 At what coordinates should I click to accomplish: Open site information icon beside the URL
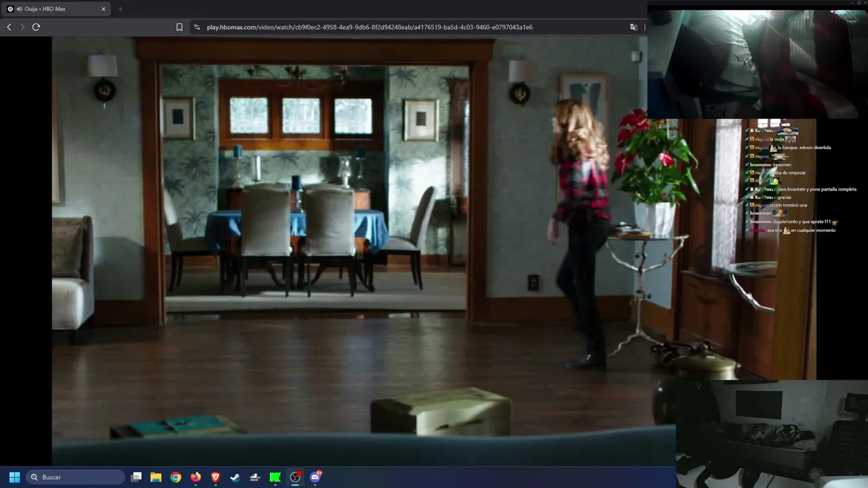(197, 27)
